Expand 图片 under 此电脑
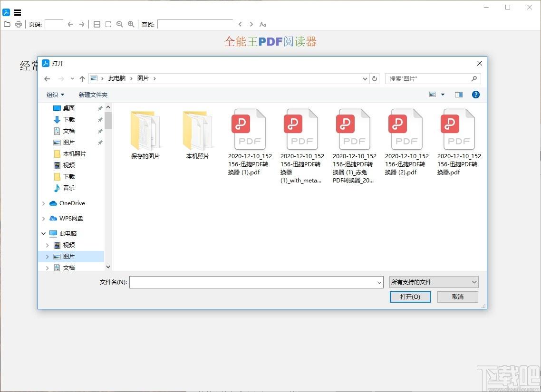Image resolution: width=541 pixels, height=392 pixels. pyautogui.click(x=47, y=257)
